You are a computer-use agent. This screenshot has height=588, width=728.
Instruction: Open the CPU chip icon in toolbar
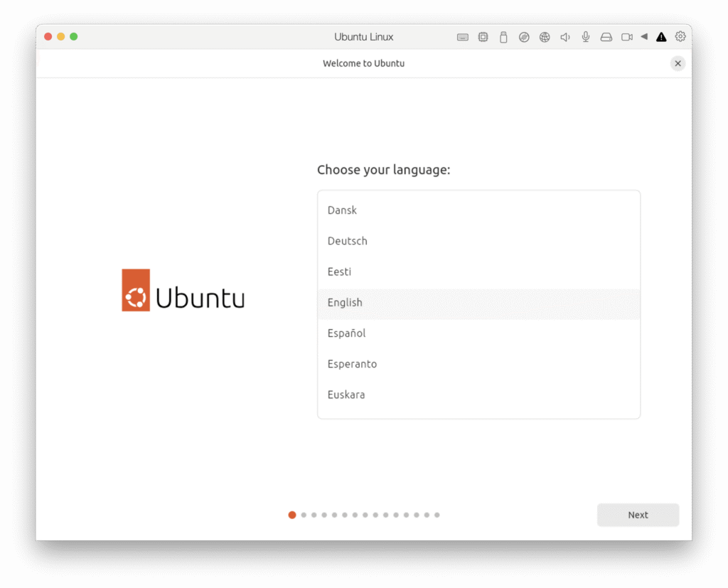(x=483, y=37)
